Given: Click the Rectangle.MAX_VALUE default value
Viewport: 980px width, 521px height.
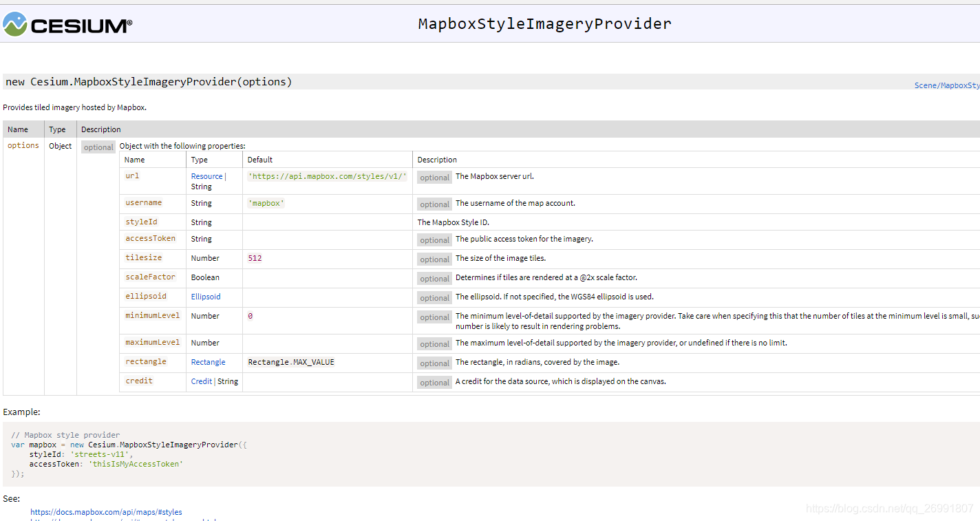Looking at the screenshot, I should (291, 362).
